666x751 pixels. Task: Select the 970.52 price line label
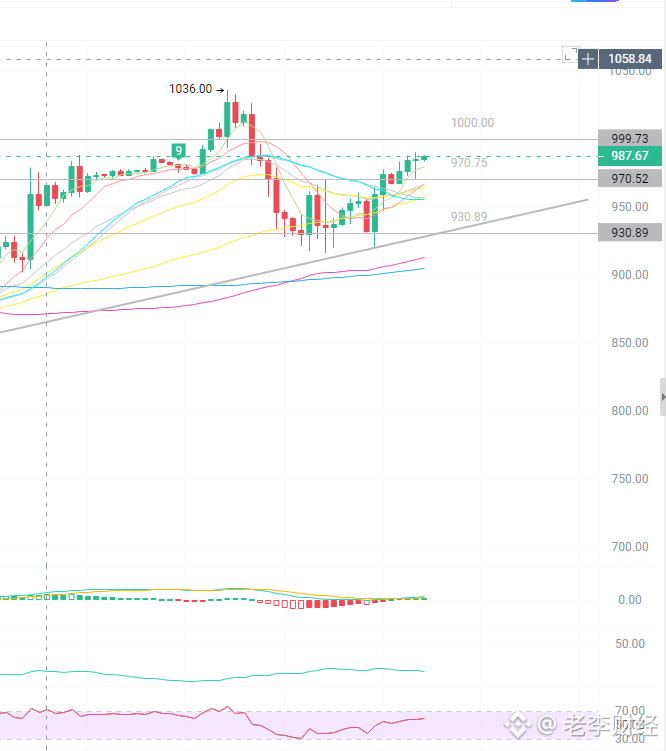[x=630, y=179]
